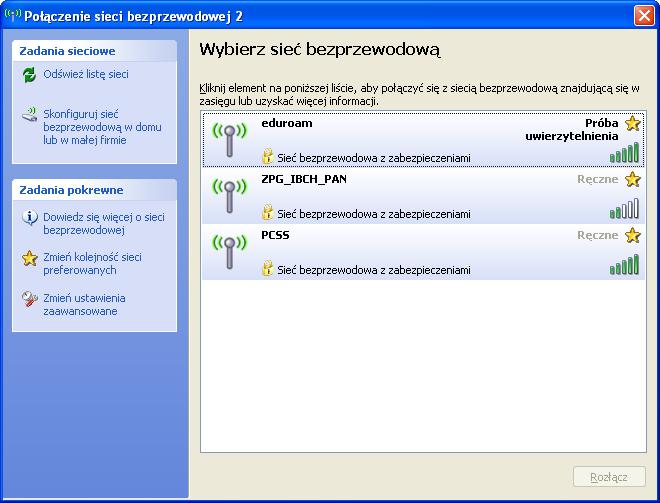Click security description text under eduroam

(x=374, y=159)
